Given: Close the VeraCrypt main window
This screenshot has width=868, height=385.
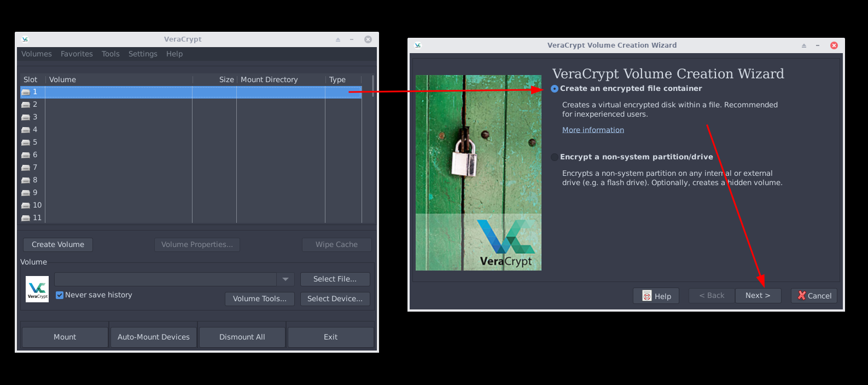Looking at the screenshot, I should 368,39.
